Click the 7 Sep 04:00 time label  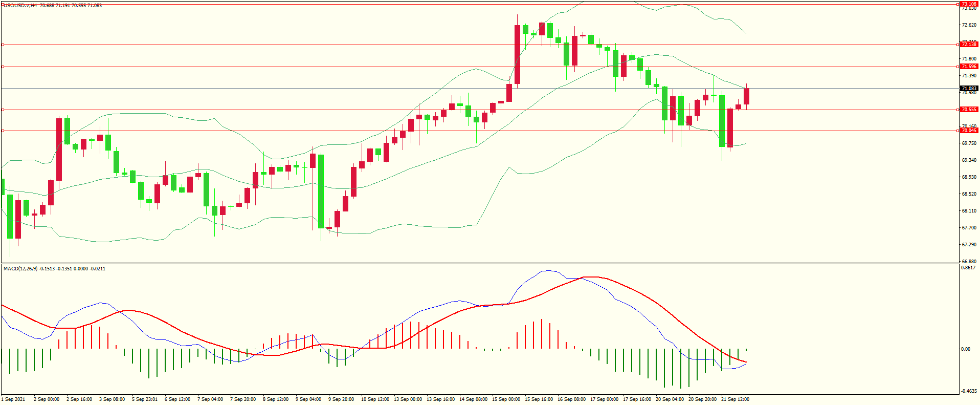point(210,399)
